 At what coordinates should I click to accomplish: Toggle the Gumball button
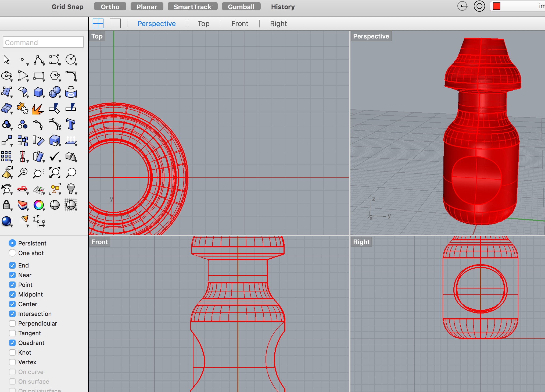tap(241, 7)
